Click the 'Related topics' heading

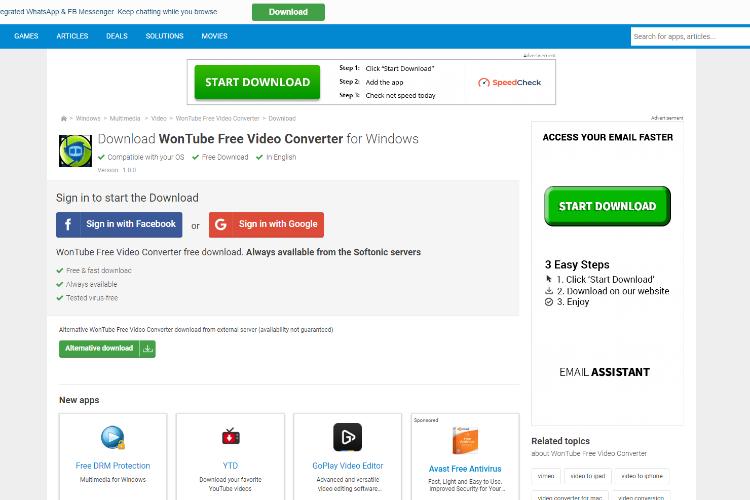coord(561,441)
